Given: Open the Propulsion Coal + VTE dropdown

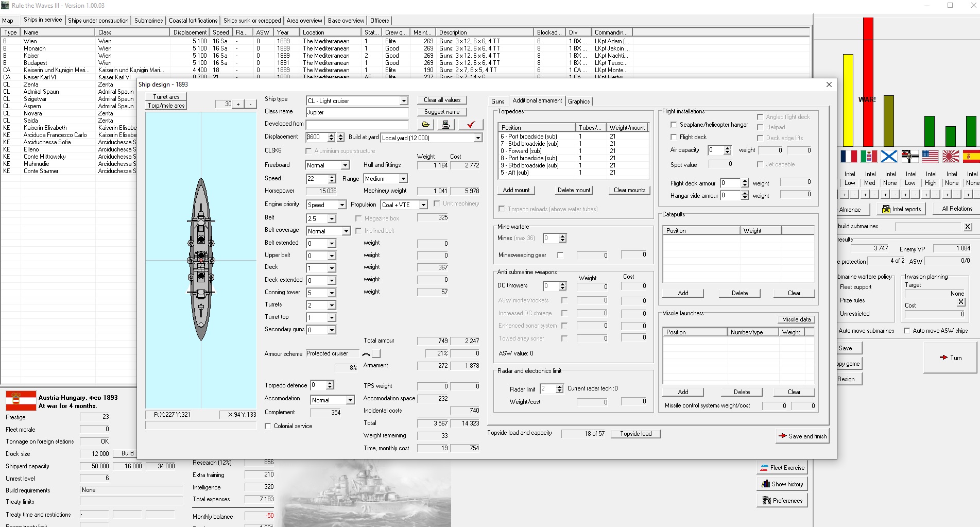Looking at the screenshot, I should 423,205.
